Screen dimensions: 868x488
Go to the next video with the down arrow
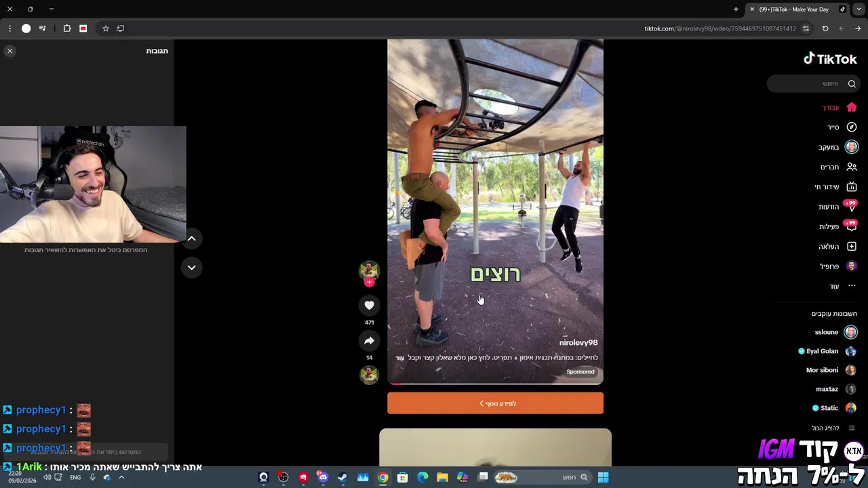coord(191,267)
